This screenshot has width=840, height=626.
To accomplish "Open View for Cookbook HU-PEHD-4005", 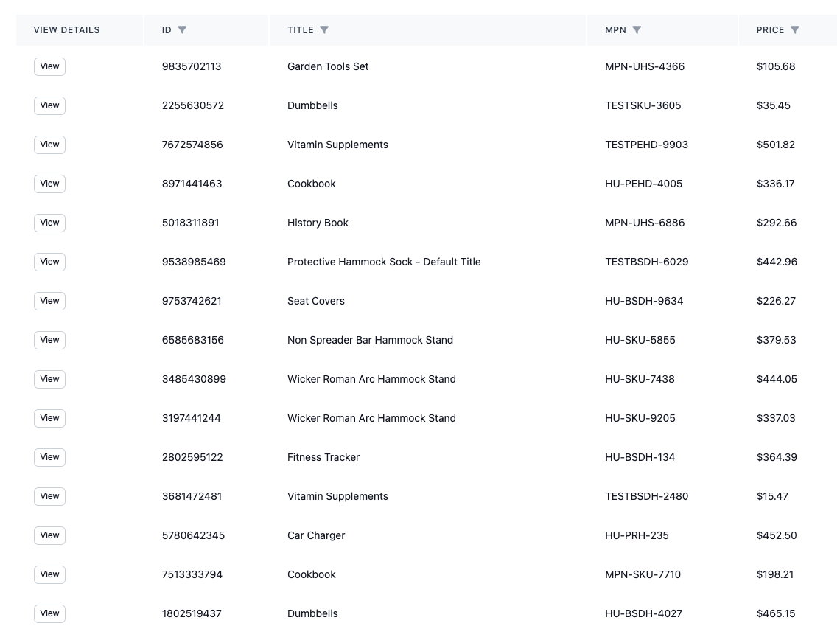I will pyautogui.click(x=50, y=184).
